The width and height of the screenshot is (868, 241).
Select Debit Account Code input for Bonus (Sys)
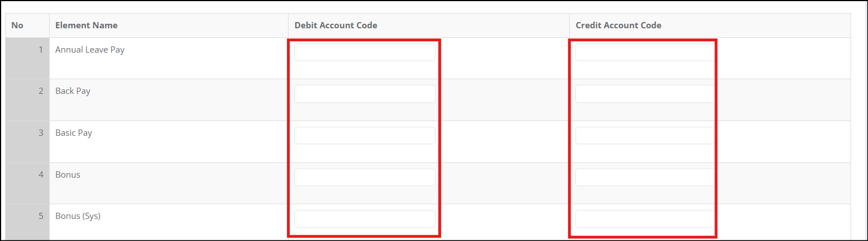tap(365, 219)
